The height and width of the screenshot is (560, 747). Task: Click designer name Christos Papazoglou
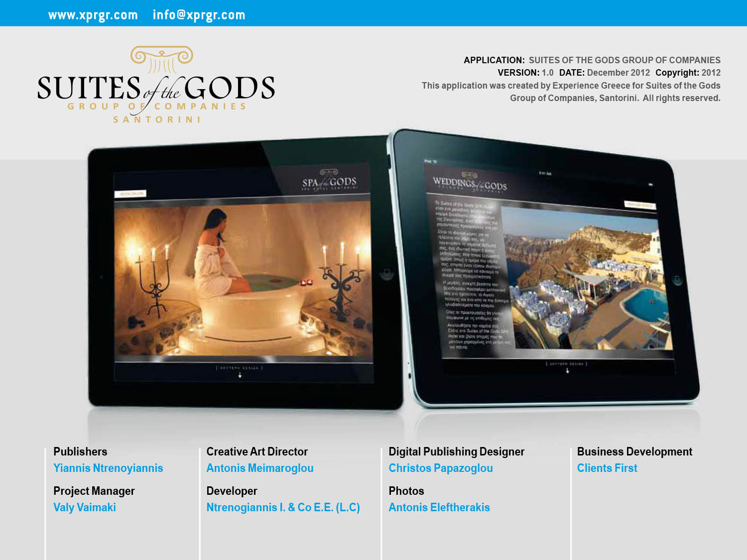pyautogui.click(x=441, y=468)
